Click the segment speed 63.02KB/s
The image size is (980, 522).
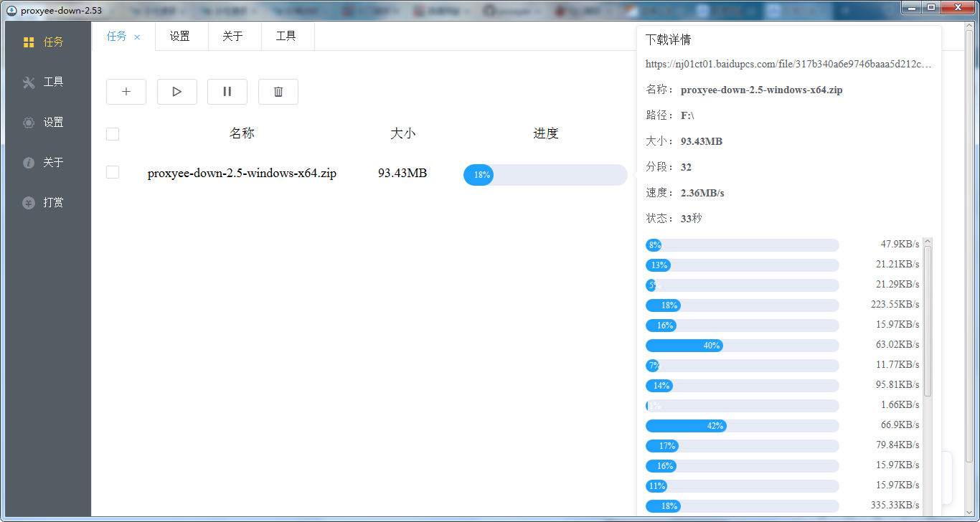pyautogui.click(x=897, y=345)
